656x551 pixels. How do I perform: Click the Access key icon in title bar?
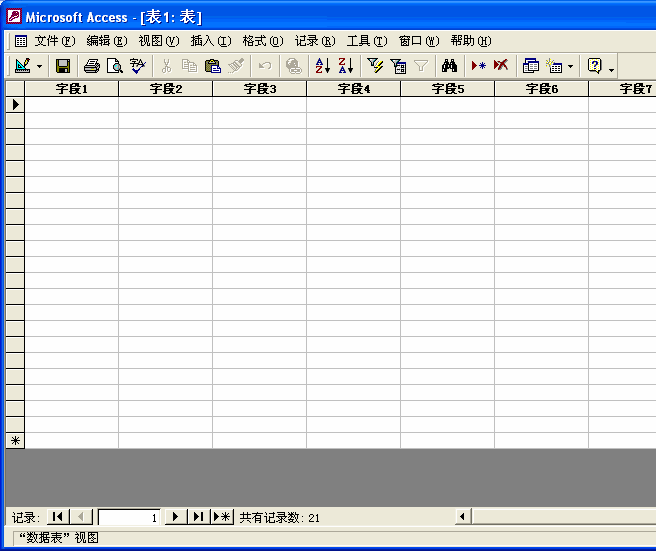14,17
